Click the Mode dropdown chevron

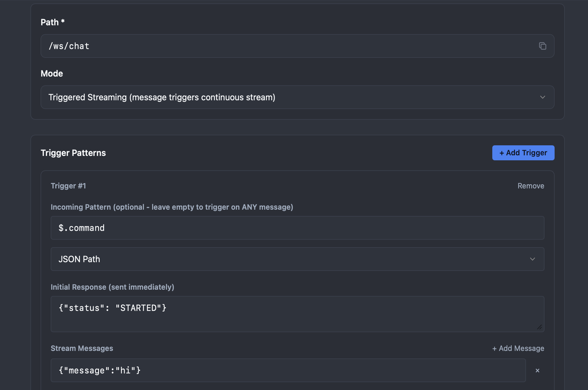(x=543, y=97)
